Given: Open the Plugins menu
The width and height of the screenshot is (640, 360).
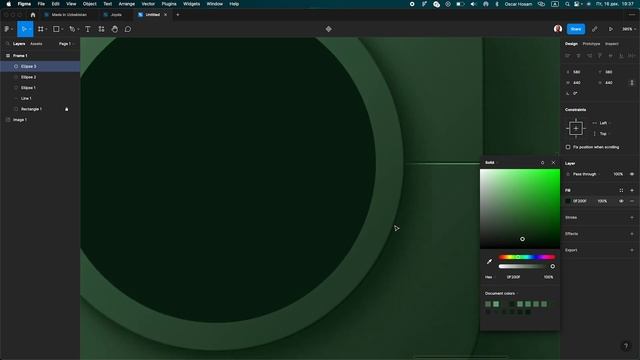Looking at the screenshot, I should [x=169, y=4].
